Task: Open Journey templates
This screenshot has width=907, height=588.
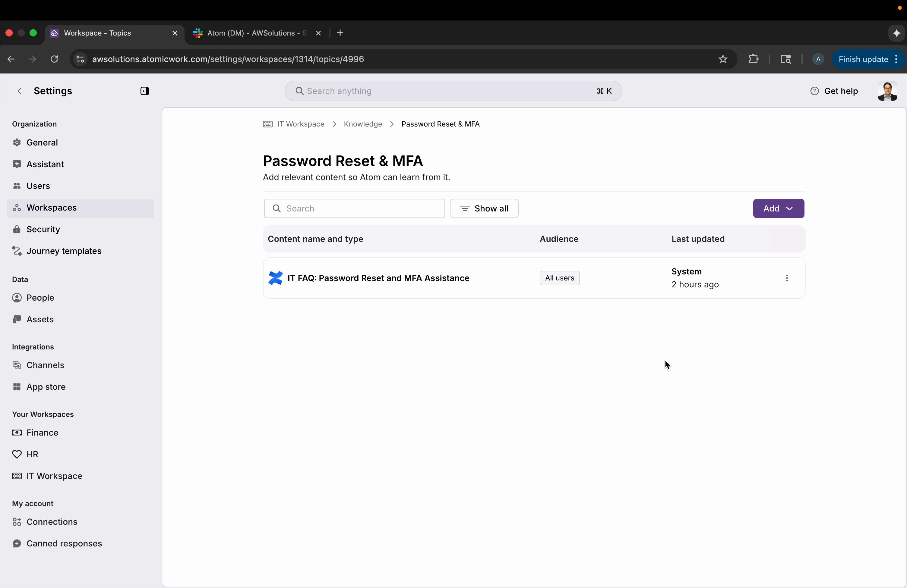Action: coord(63,251)
